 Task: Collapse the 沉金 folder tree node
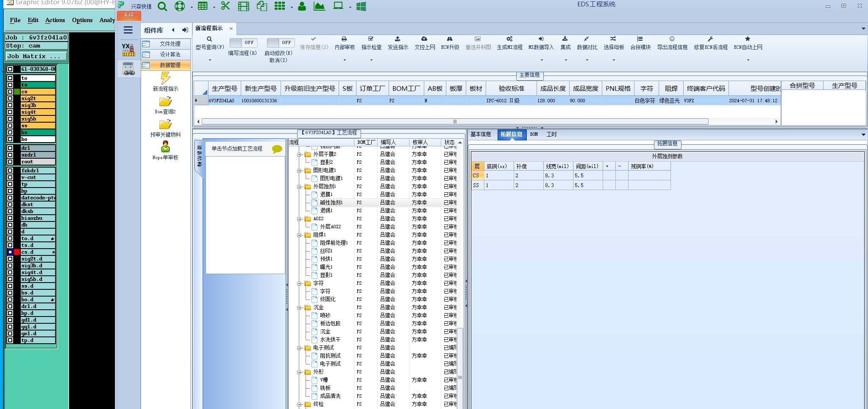tap(299, 308)
